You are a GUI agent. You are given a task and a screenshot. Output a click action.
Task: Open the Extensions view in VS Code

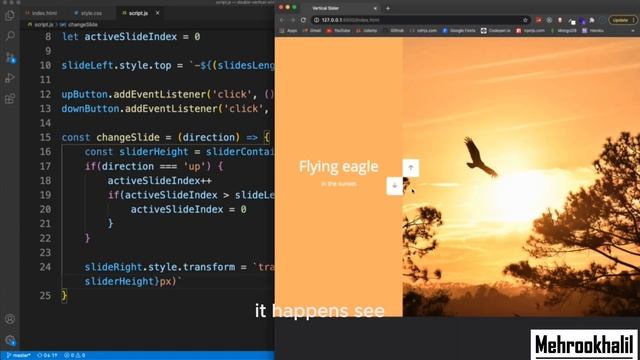(x=10, y=98)
